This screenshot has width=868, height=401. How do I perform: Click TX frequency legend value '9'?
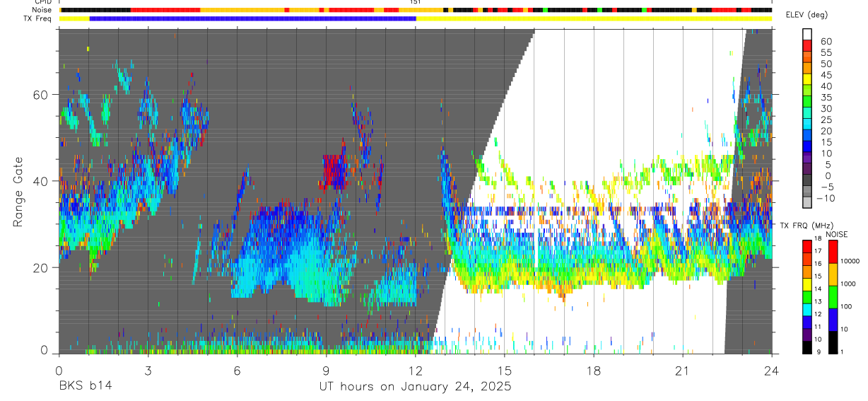819,351
